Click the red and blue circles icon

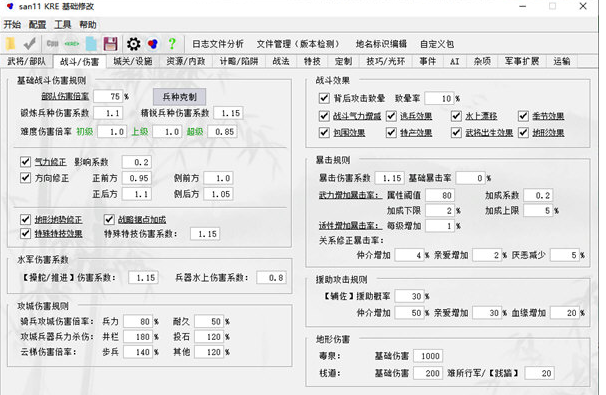(153, 44)
